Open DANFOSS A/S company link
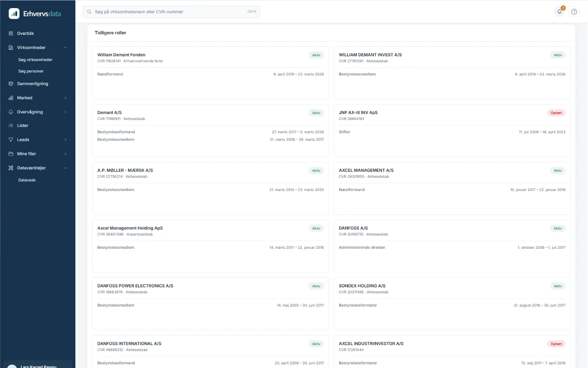588x368 pixels. click(353, 228)
